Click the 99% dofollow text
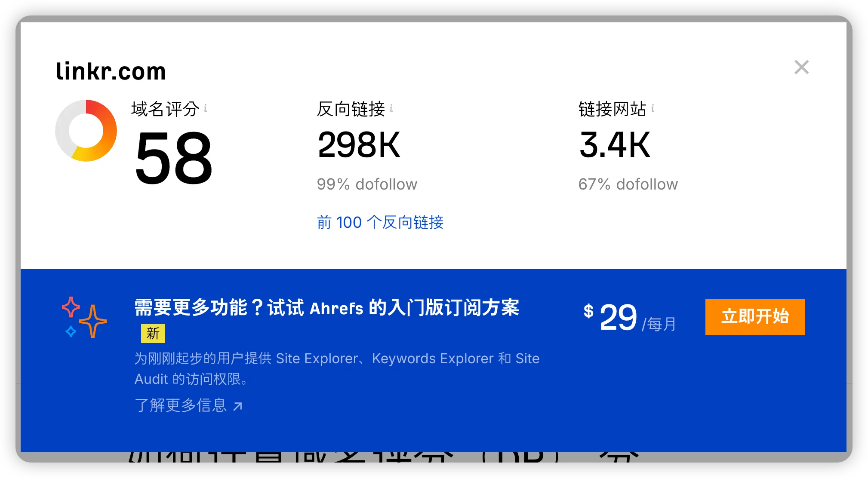Screen dimensions: 868x478 coord(367,184)
